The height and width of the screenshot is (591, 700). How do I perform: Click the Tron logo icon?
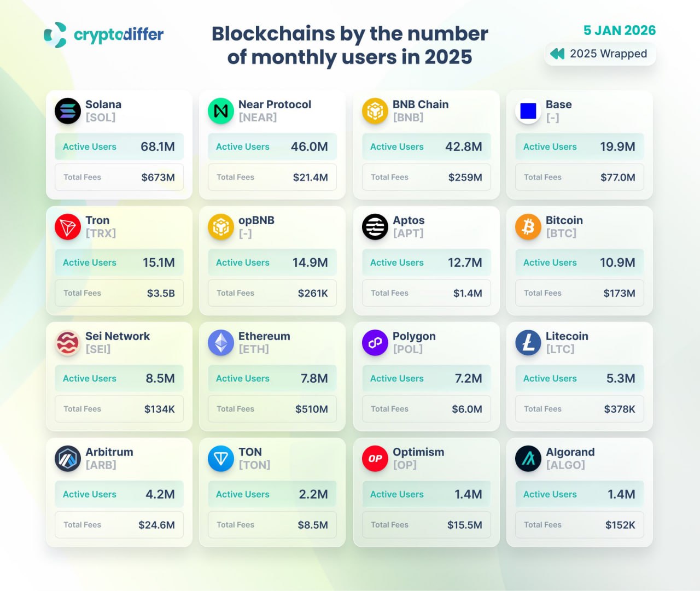(68, 227)
